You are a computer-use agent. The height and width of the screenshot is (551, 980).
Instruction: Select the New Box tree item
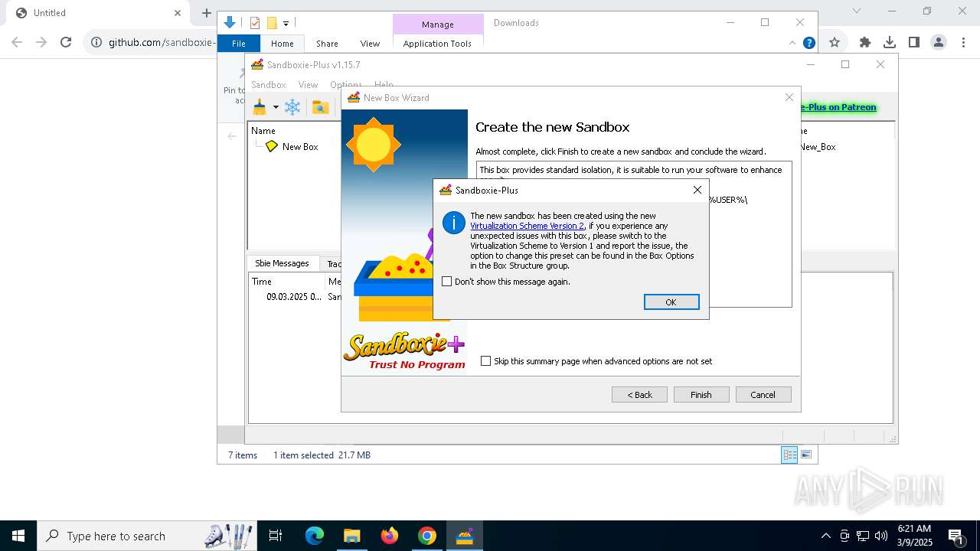tap(300, 147)
